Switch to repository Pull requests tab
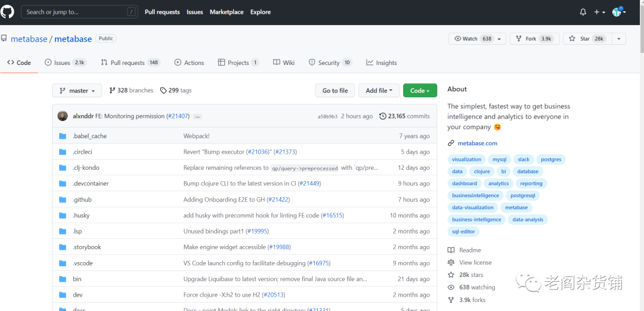 pyautogui.click(x=131, y=63)
